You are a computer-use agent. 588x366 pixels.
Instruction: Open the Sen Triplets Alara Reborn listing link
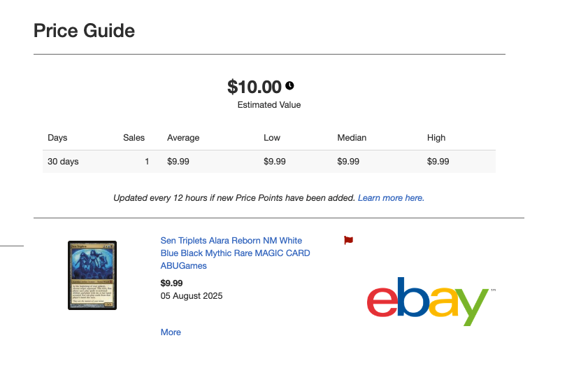pyautogui.click(x=235, y=253)
